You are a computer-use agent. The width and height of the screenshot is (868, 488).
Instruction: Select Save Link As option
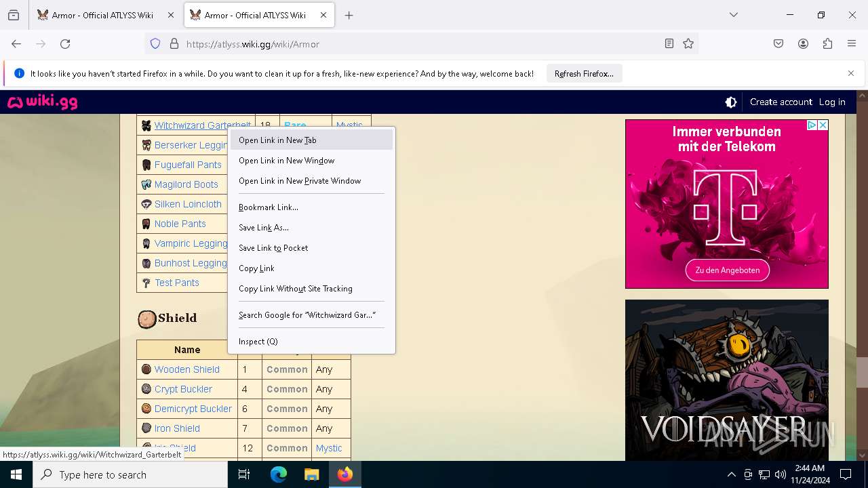click(311, 228)
